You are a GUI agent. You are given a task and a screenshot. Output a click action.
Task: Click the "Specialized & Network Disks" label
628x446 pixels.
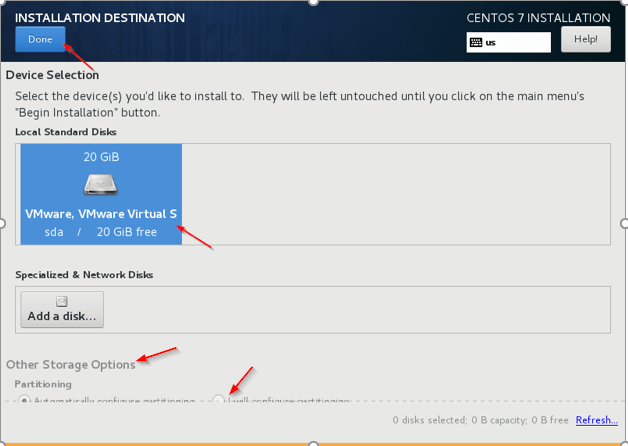point(84,275)
